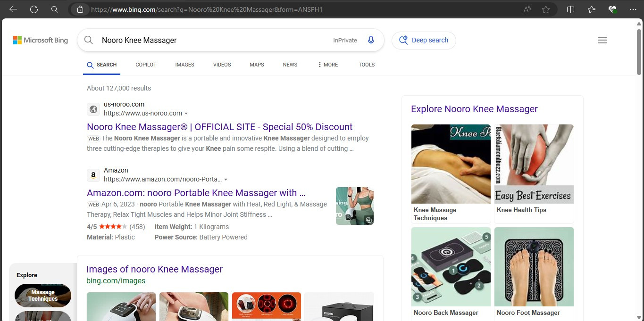Click Amazon favicon in result
The image size is (644, 321).
[x=93, y=175]
